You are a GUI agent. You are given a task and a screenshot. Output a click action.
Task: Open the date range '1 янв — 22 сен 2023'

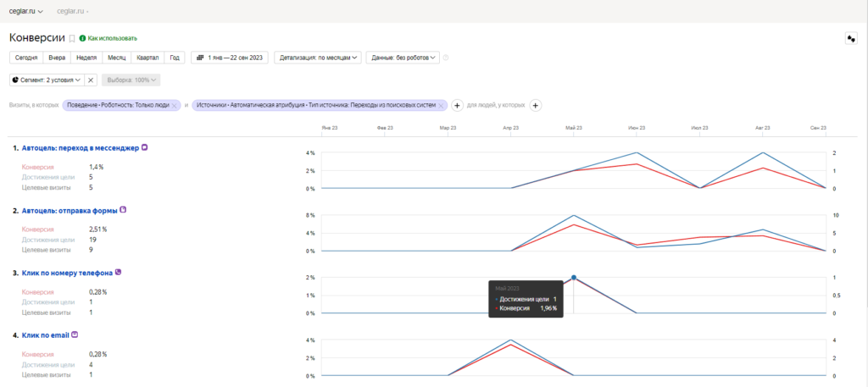tap(230, 58)
